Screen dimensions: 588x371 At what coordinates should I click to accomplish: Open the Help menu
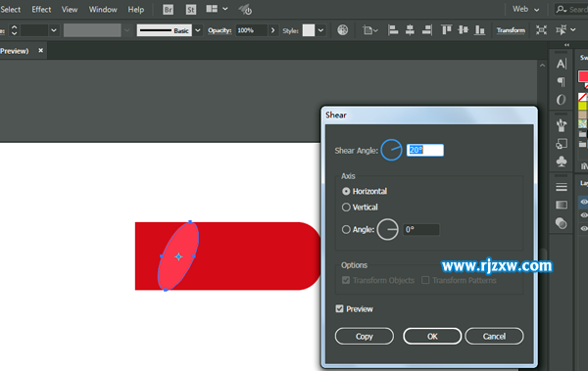click(136, 10)
